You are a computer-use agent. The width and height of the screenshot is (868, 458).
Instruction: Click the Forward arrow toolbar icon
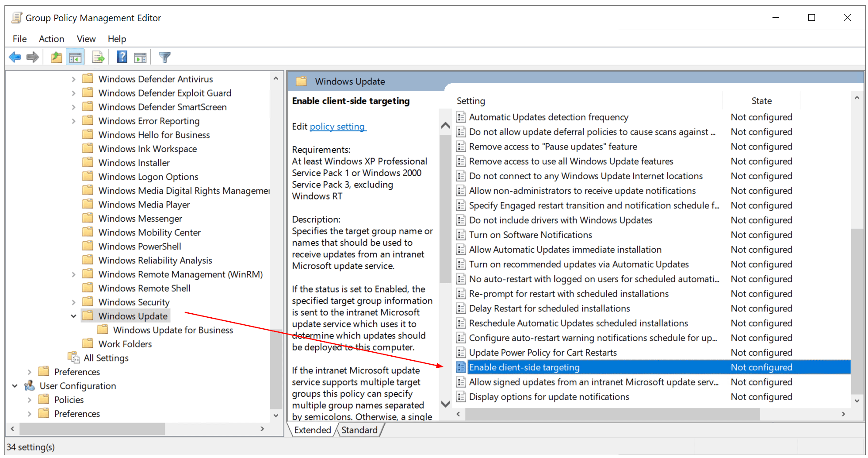(33, 57)
